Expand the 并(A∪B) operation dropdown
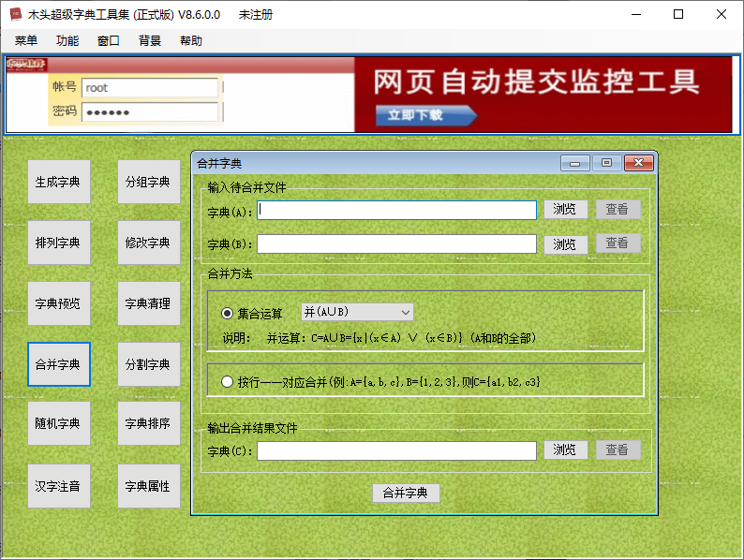The width and height of the screenshot is (744, 560). tap(357, 312)
